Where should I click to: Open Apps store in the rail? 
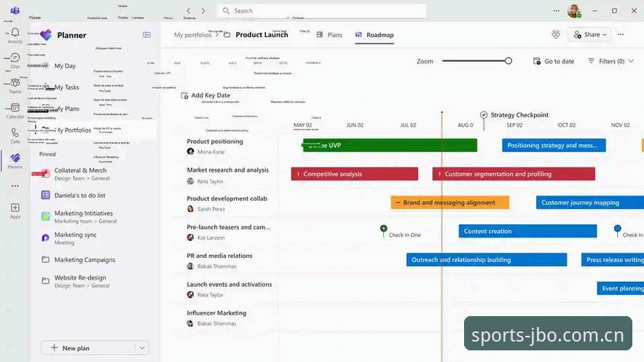coord(15,210)
